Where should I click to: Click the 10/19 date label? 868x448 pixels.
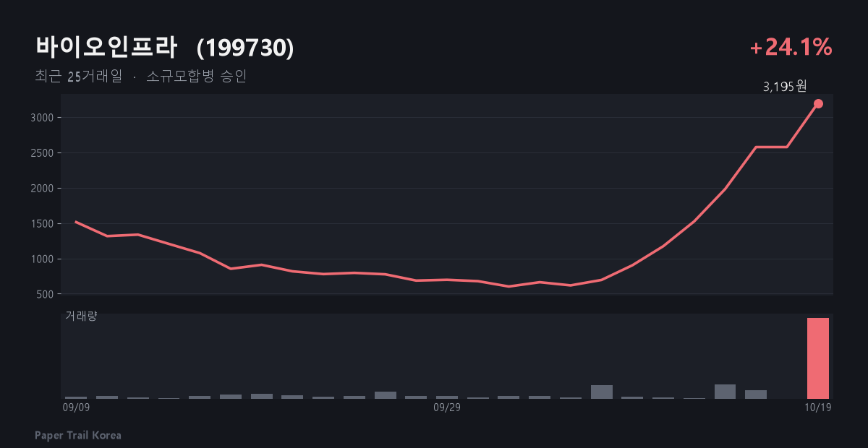(x=818, y=408)
